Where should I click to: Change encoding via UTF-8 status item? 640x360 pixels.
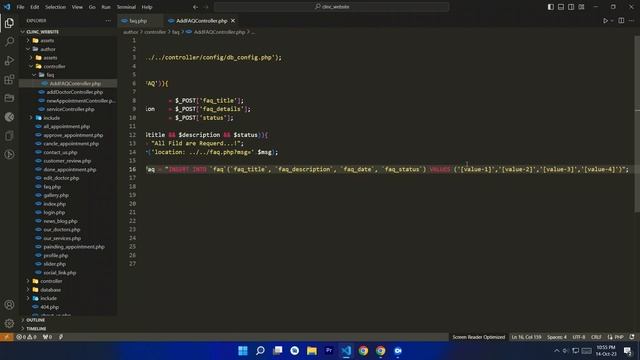579,337
